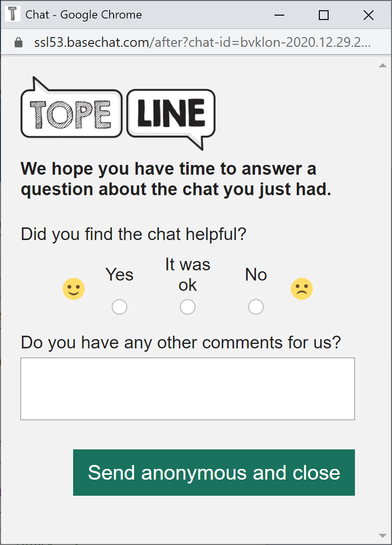Click the frowning icon beside No option
This screenshot has height=545, width=392.
tap(301, 288)
